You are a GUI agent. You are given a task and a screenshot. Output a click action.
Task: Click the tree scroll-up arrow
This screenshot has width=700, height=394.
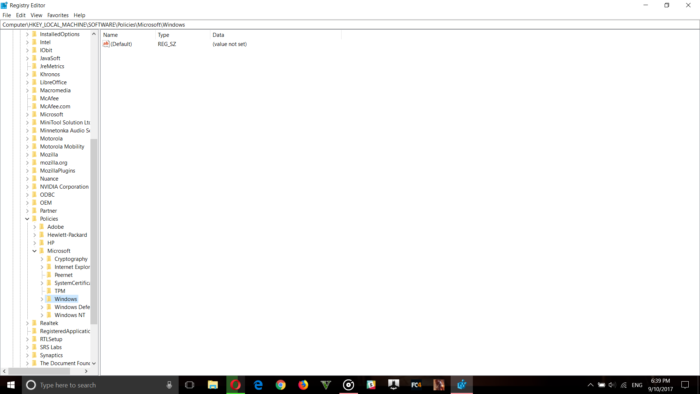94,34
